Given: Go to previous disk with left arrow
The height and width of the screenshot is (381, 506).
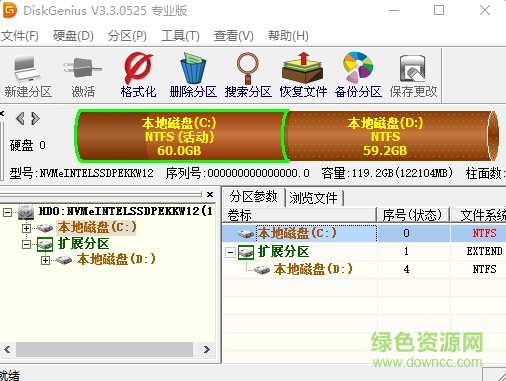Looking at the screenshot, I should click(x=20, y=118).
